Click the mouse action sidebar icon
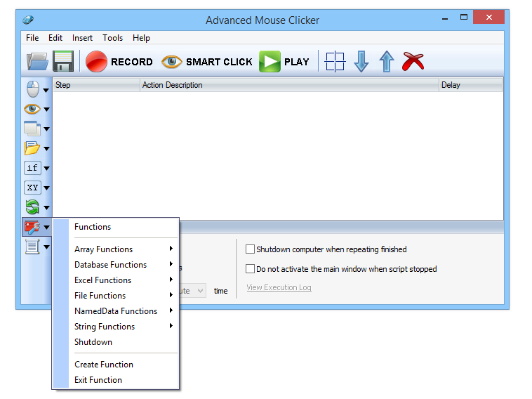 33,89
